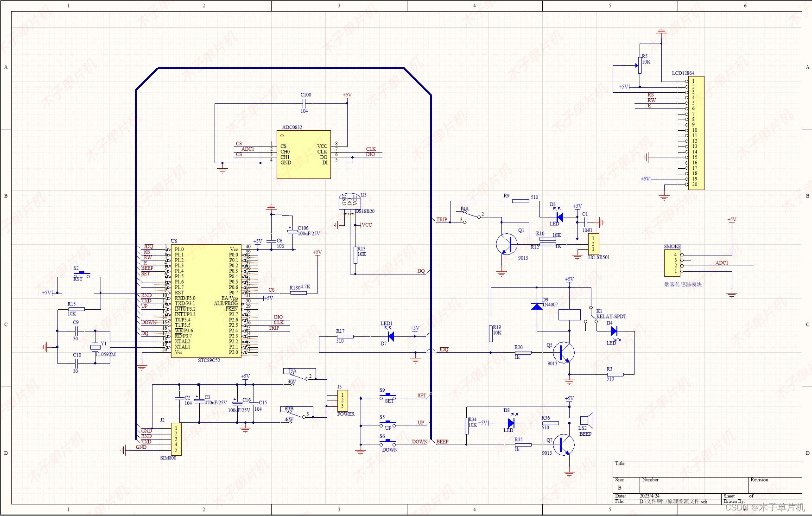Image resolution: width=812 pixels, height=516 pixels.
Task: Click capacitor C10 symbol
Action: [76, 363]
